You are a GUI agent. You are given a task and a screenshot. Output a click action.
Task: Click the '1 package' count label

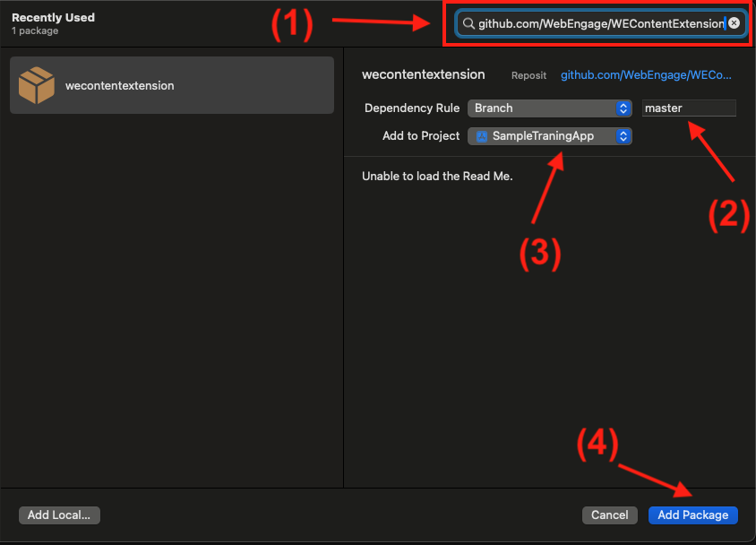[35, 30]
